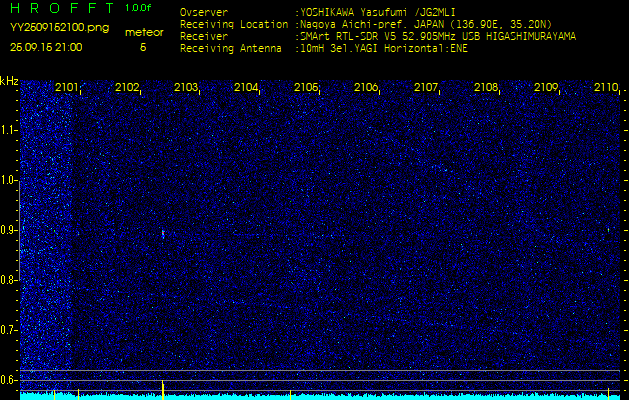Click the yellow meteor count label

143,33
